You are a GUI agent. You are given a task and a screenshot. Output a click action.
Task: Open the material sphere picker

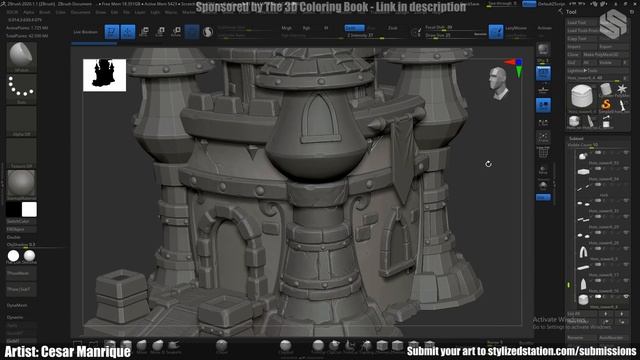click(21, 184)
